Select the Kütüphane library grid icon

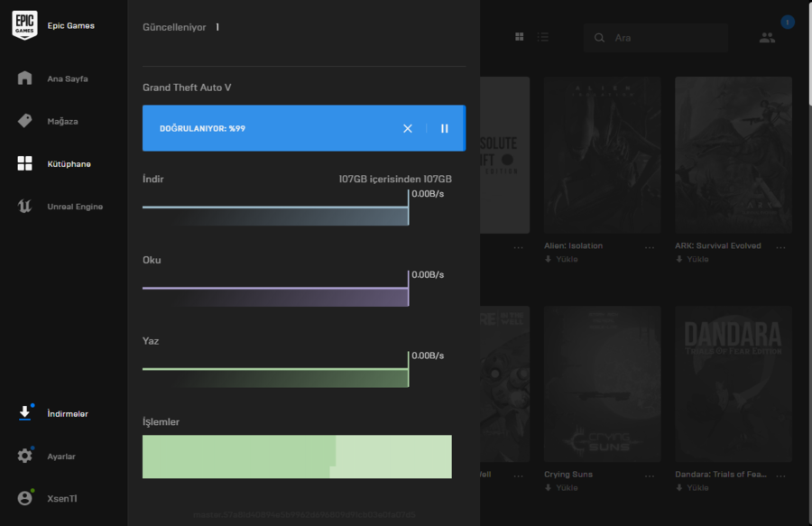click(x=24, y=163)
